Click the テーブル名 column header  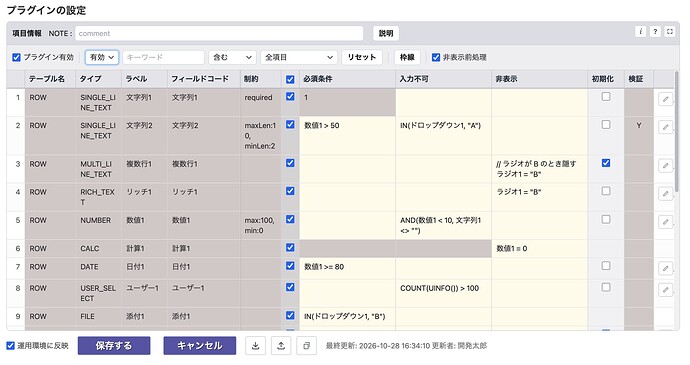(50, 79)
